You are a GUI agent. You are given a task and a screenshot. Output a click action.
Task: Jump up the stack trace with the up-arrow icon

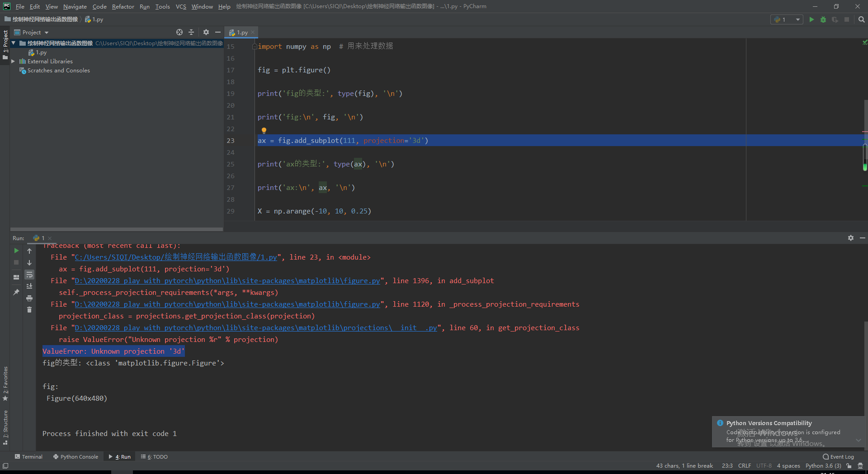click(29, 251)
